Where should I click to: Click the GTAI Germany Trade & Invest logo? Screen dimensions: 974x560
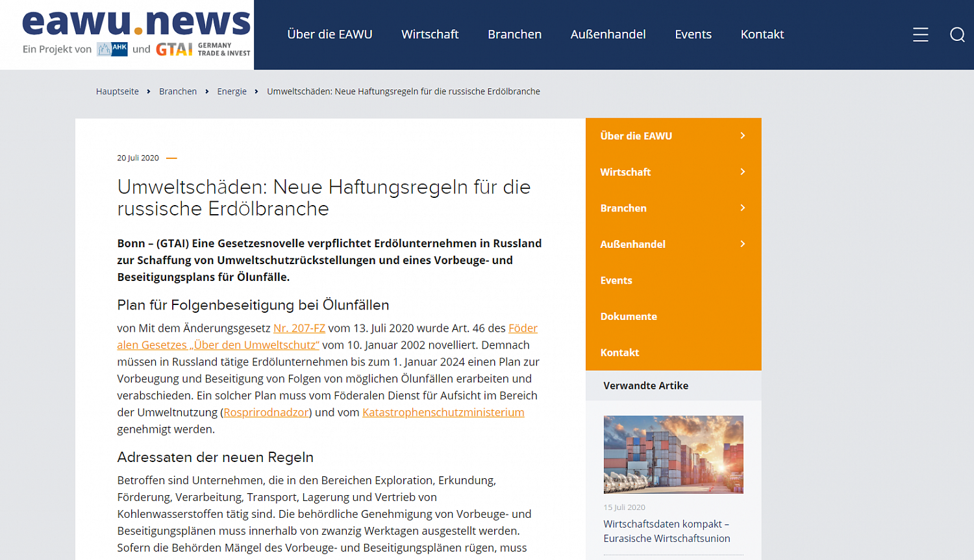(x=203, y=49)
